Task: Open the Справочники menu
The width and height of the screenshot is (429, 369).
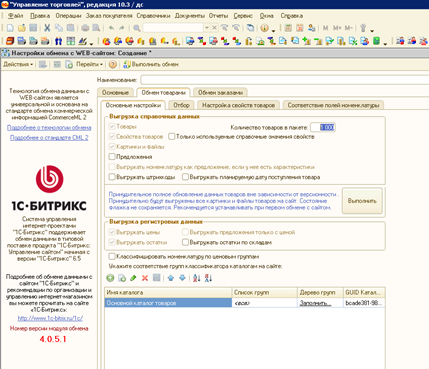Action: click(x=153, y=16)
